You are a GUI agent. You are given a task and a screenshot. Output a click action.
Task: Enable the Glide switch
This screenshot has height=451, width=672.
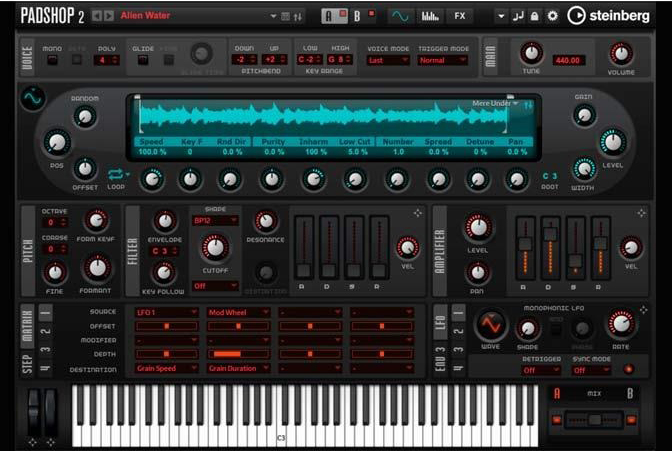pyautogui.click(x=142, y=60)
